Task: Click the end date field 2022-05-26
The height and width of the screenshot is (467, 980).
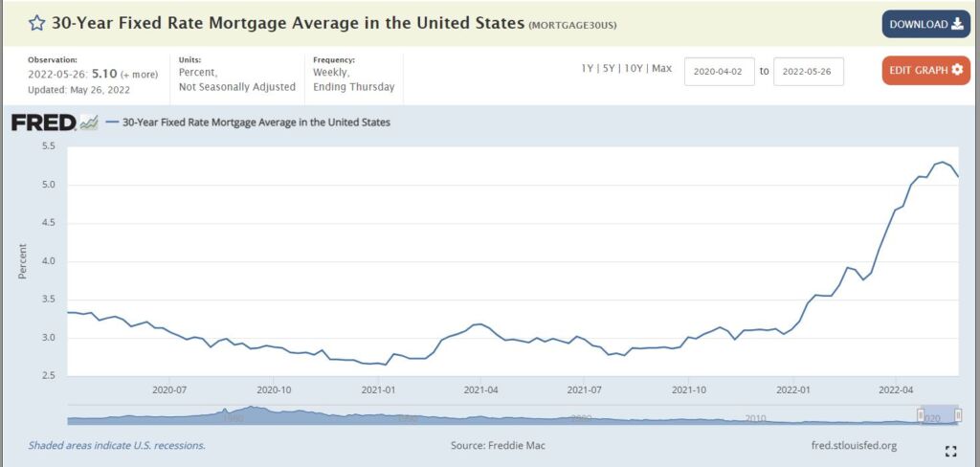Action: [x=808, y=71]
